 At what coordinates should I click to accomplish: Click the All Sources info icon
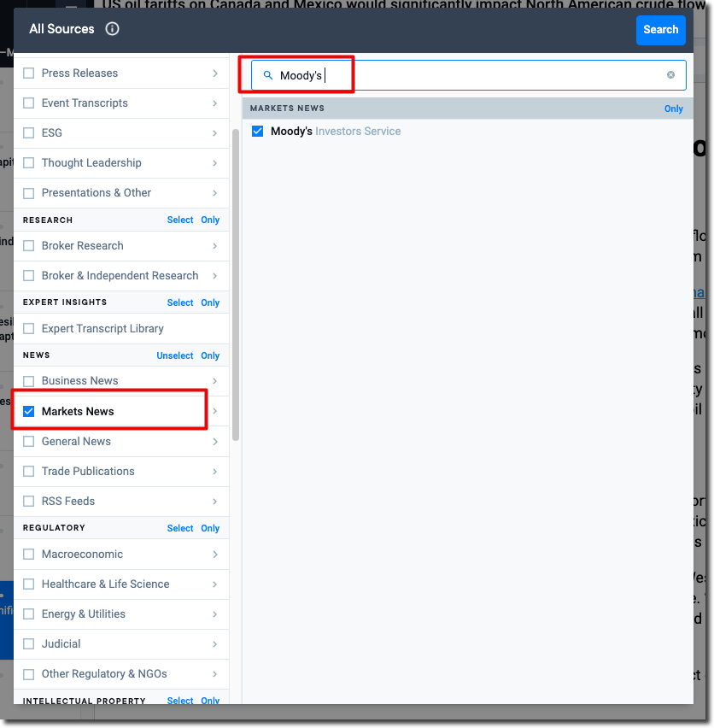(x=112, y=29)
